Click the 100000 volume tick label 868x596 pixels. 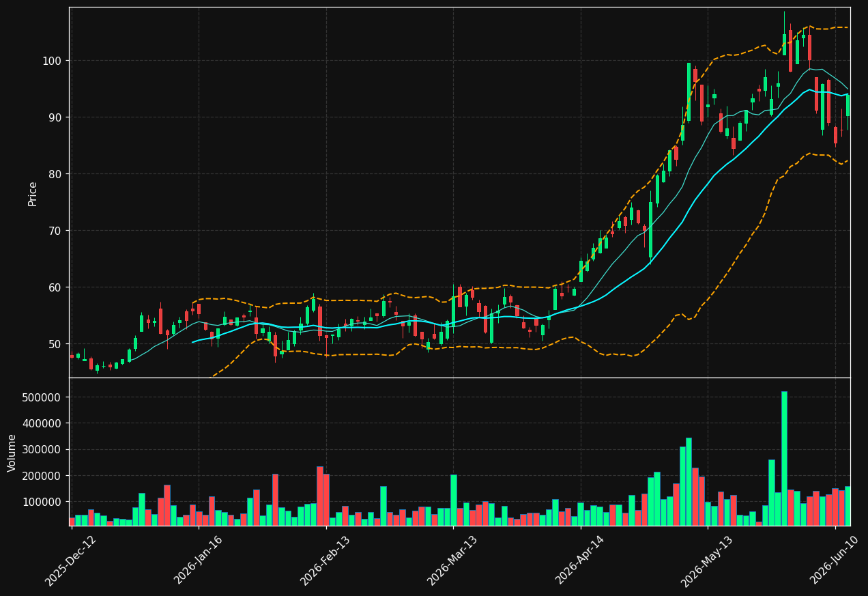click(x=42, y=502)
